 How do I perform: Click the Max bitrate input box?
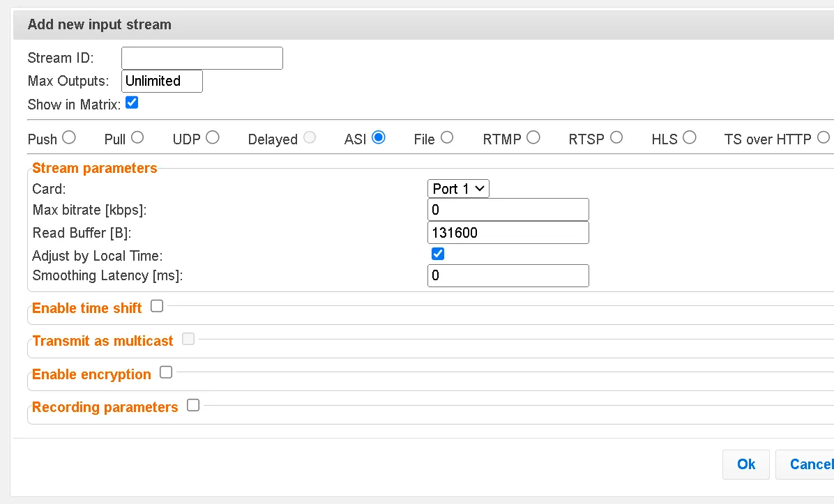click(x=508, y=210)
